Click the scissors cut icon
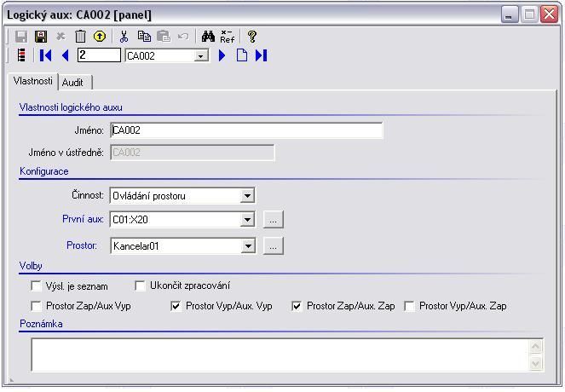 pos(124,37)
